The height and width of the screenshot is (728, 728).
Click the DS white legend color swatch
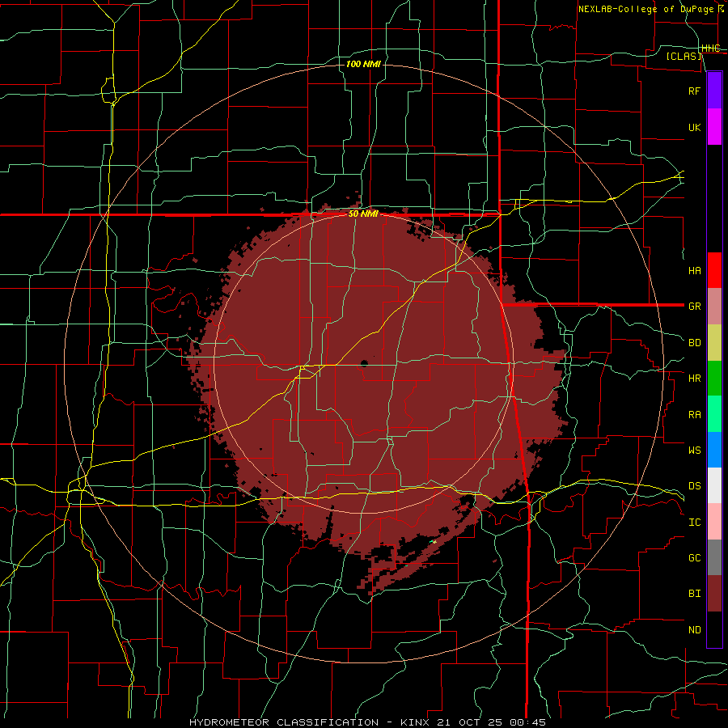pyautogui.click(x=714, y=485)
